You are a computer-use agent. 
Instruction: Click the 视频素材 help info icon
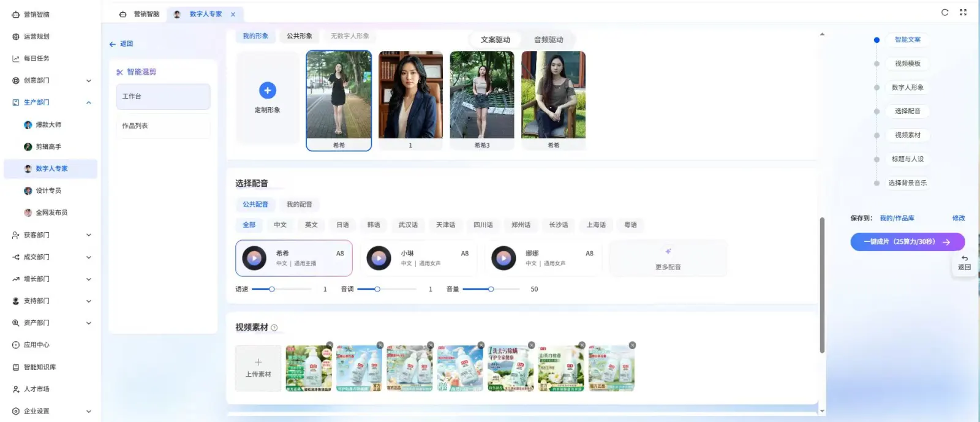[274, 328]
